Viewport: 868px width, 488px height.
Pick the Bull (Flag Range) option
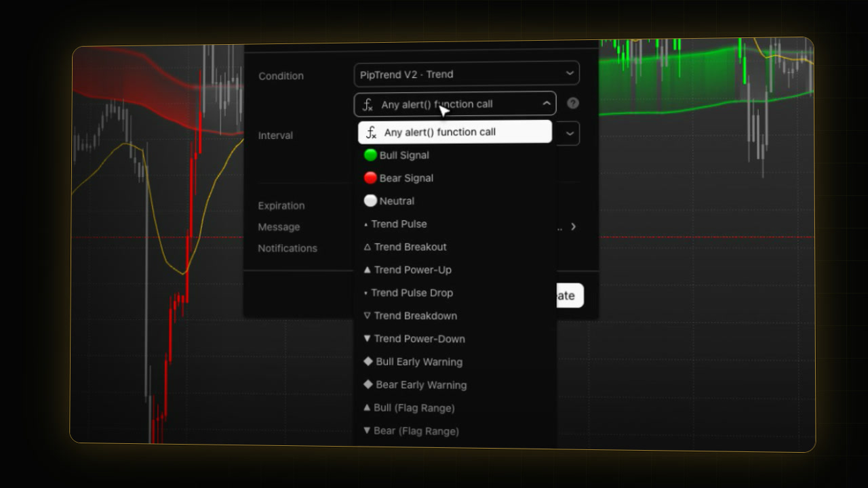click(455, 408)
